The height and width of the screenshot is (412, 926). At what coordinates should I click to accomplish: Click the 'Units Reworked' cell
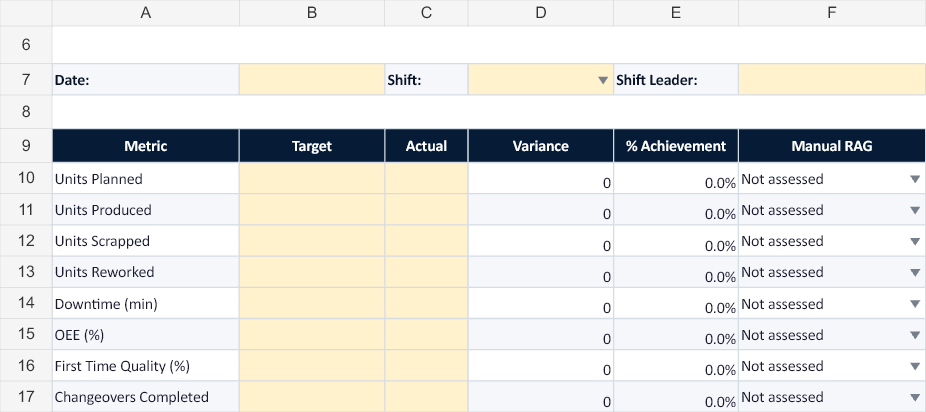145,272
